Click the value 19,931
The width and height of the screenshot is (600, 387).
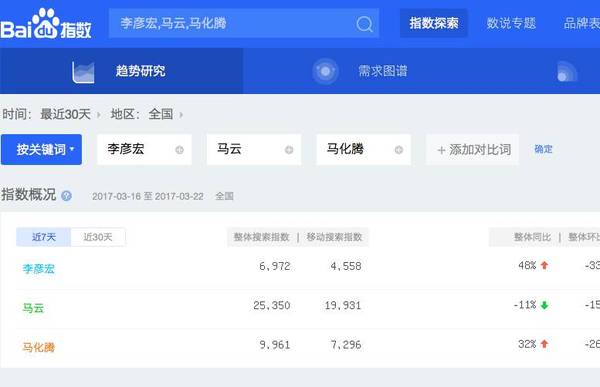(x=343, y=305)
